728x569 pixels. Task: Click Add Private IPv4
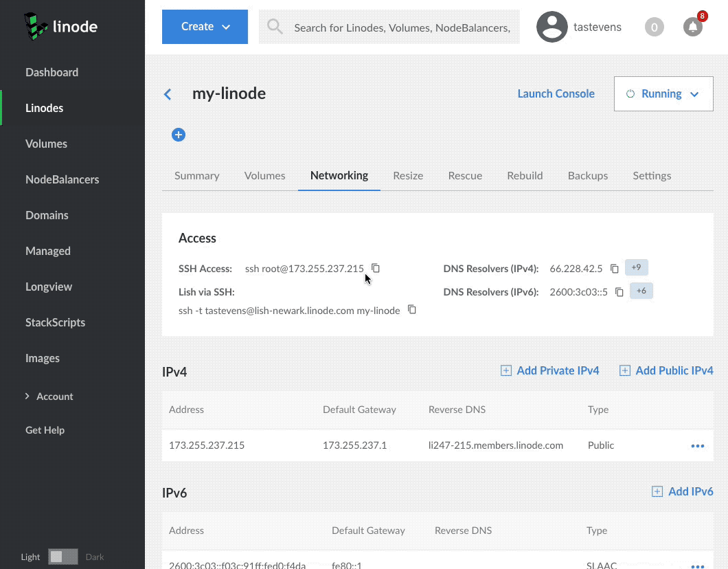(549, 370)
